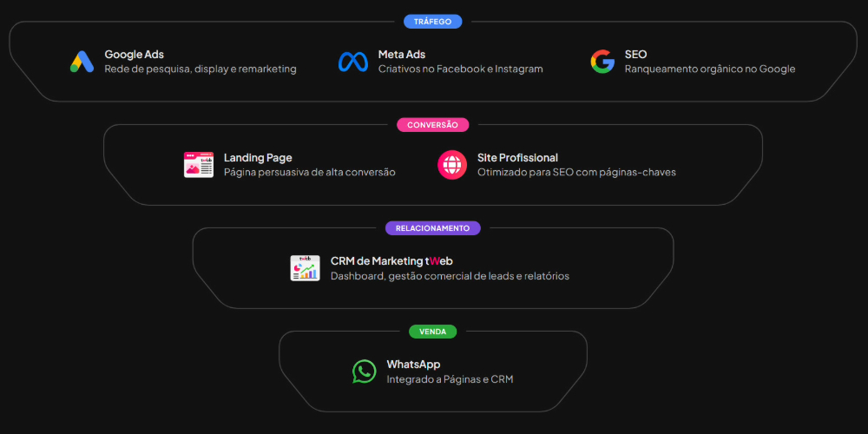Click the Google Ads logo icon
The height and width of the screenshot is (434, 868).
click(x=82, y=62)
